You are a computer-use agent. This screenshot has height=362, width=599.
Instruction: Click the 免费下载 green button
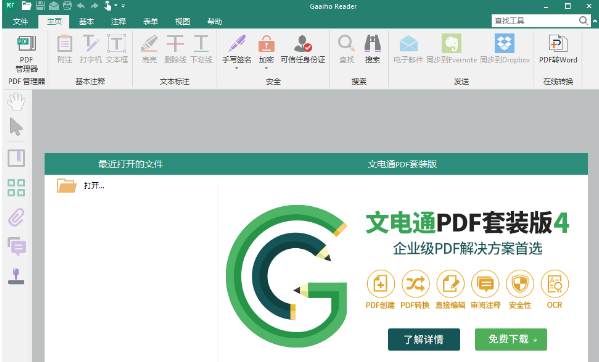coord(511,339)
